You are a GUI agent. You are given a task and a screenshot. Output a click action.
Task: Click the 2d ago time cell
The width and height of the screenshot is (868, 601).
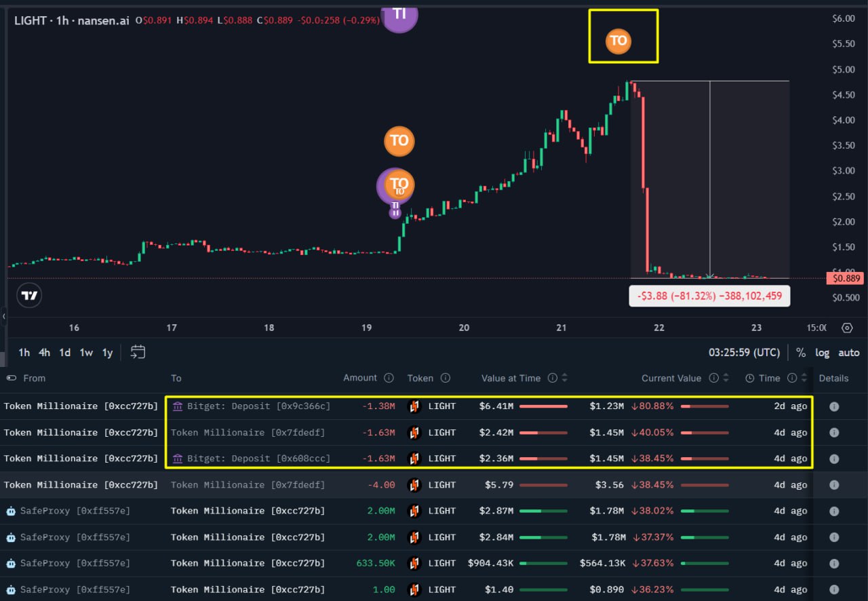point(791,406)
